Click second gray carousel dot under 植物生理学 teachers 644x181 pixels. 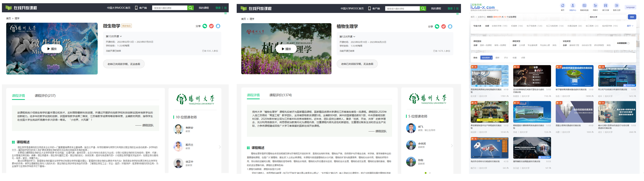pyautogui.click(x=430, y=173)
